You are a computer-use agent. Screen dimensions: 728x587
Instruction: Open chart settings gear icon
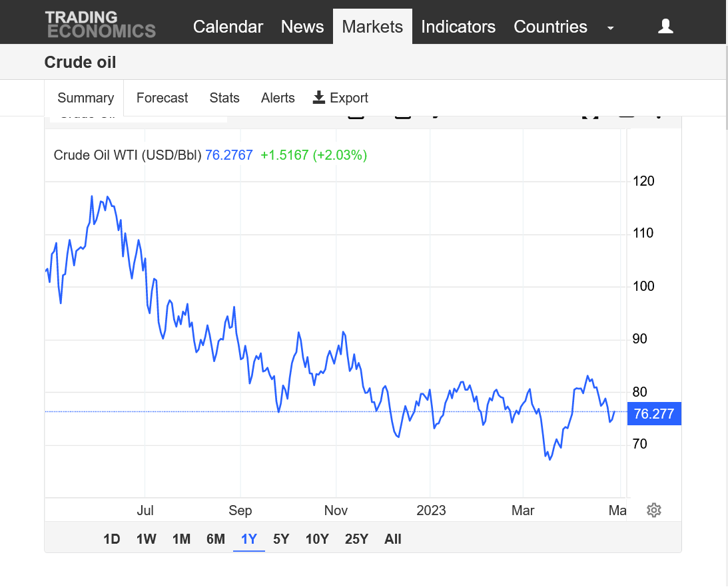click(x=653, y=510)
